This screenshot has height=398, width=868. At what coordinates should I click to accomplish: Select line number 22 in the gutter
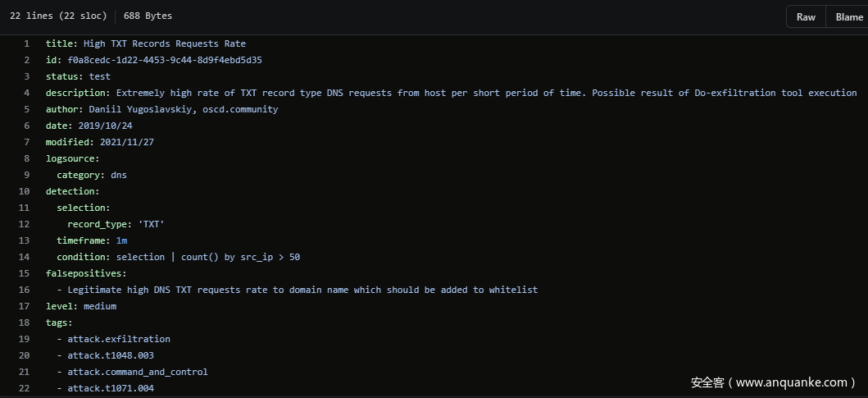(x=24, y=388)
